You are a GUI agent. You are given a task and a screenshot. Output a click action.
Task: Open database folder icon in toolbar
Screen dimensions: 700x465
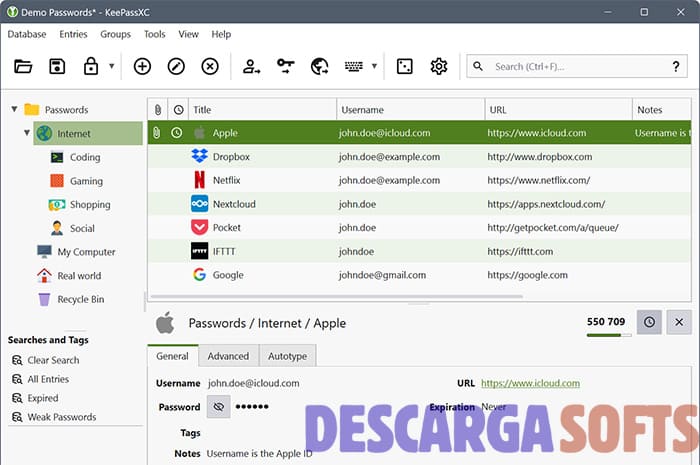point(23,66)
